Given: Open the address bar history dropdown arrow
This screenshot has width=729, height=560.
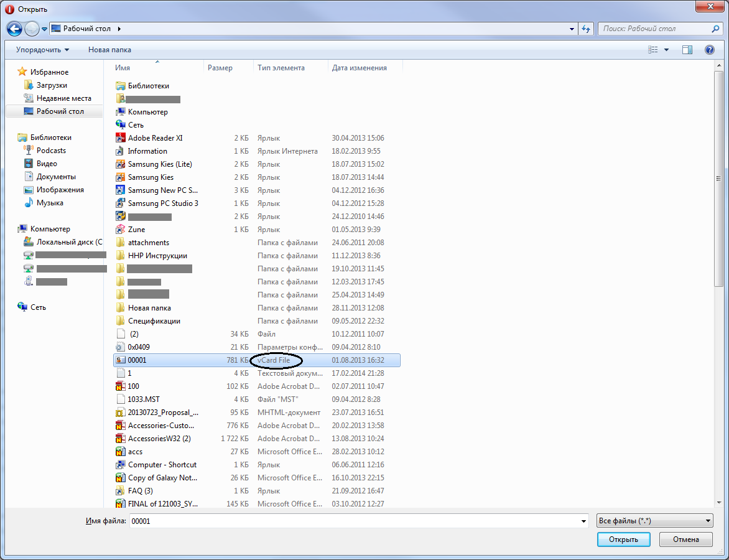Looking at the screenshot, I should pyautogui.click(x=572, y=29).
